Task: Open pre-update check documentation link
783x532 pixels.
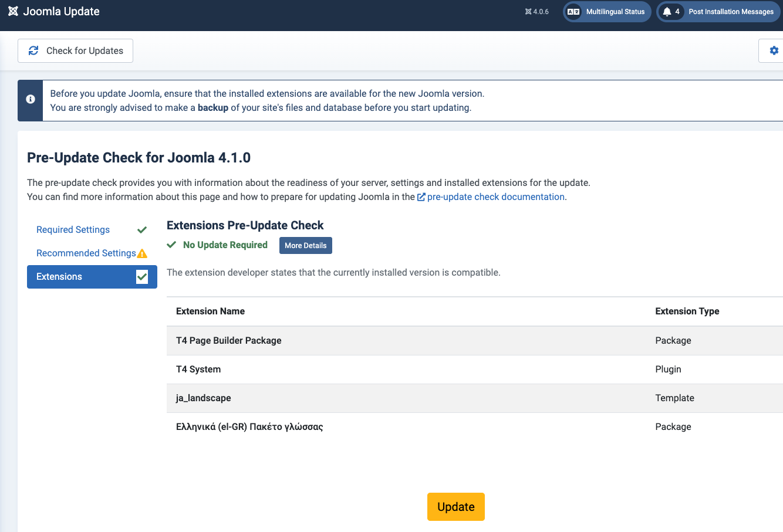Action: (x=495, y=197)
